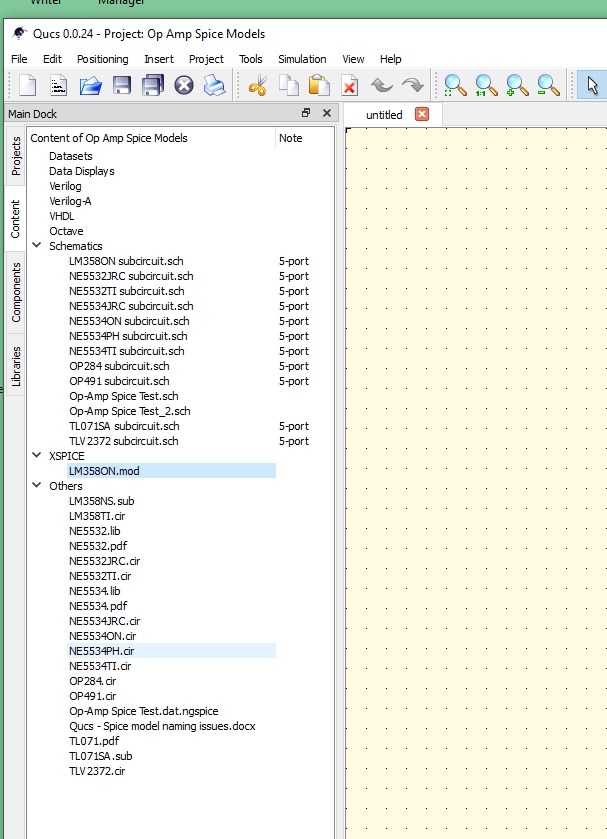
Task: Cut selection with scissors icon
Action: pos(257,86)
